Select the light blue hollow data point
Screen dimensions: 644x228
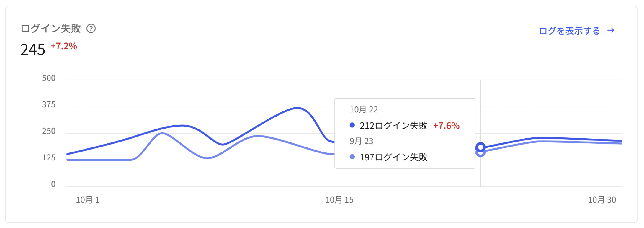[x=480, y=153]
